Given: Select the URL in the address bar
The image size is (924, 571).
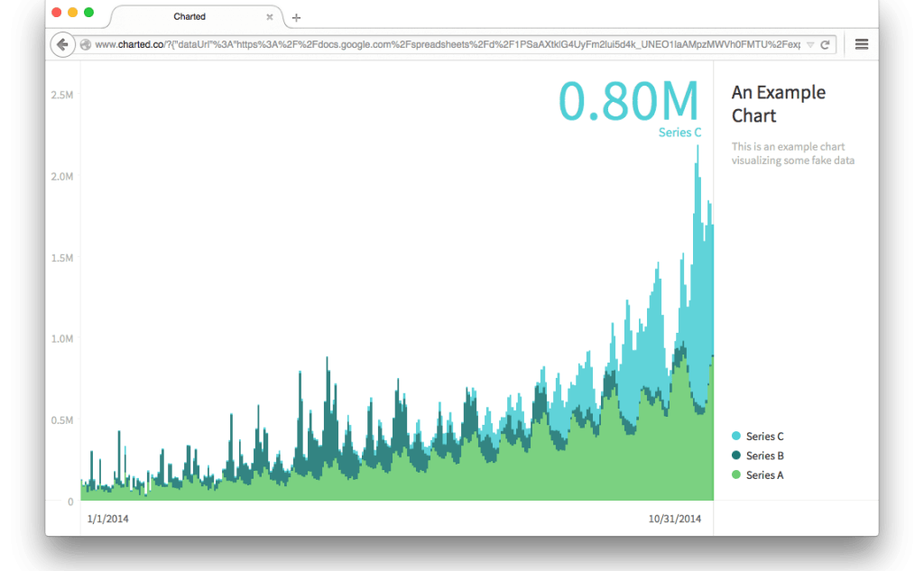Looking at the screenshot, I should [x=406, y=43].
